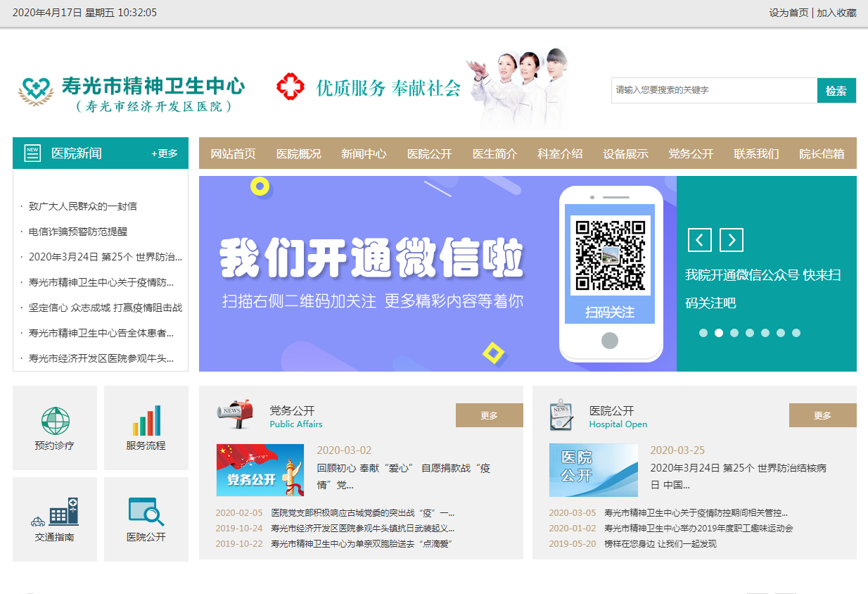The image size is (868, 594).
Task: Click 加入收藏 link
Action: (836, 13)
